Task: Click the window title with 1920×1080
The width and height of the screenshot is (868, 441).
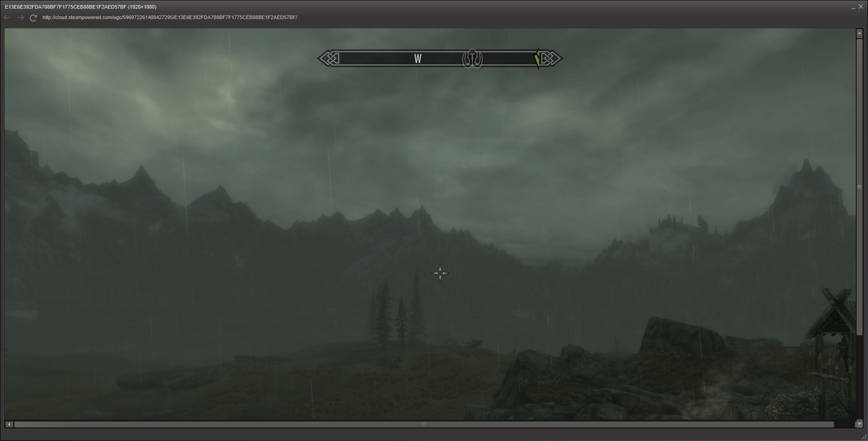Action: click(x=81, y=7)
